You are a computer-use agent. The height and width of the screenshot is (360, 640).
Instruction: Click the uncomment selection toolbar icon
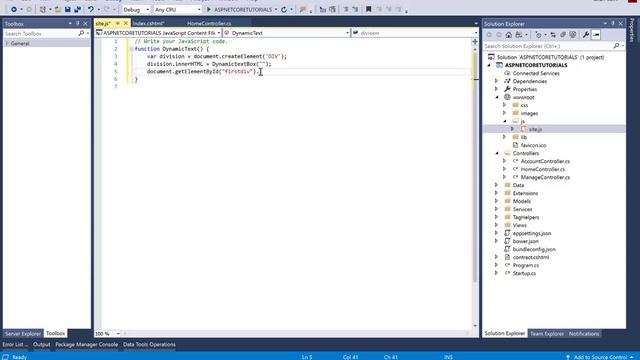click(x=355, y=9)
